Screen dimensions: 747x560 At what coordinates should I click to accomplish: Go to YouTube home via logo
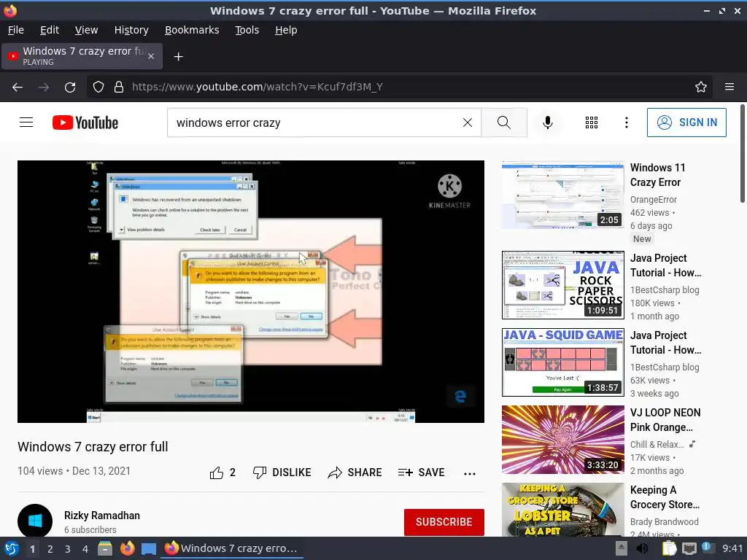tap(85, 122)
